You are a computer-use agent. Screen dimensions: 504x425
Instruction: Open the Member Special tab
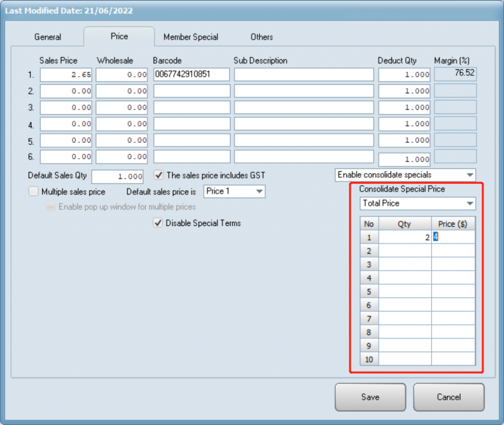[190, 37]
